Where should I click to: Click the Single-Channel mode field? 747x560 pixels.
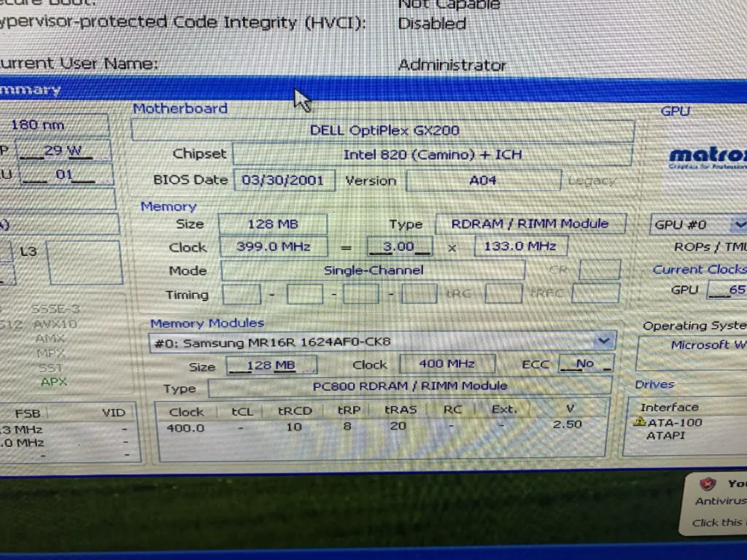pos(373,270)
